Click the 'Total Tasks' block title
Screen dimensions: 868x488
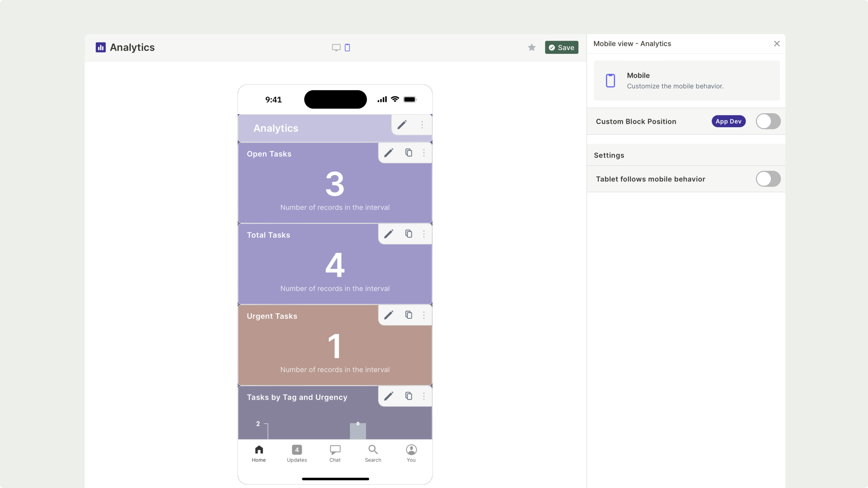click(x=268, y=235)
